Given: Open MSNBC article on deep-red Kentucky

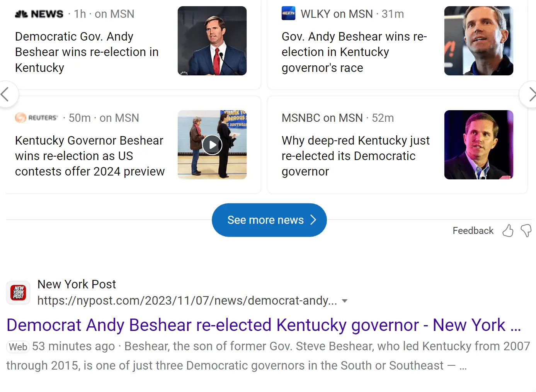Looking at the screenshot, I should (x=355, y=156).
